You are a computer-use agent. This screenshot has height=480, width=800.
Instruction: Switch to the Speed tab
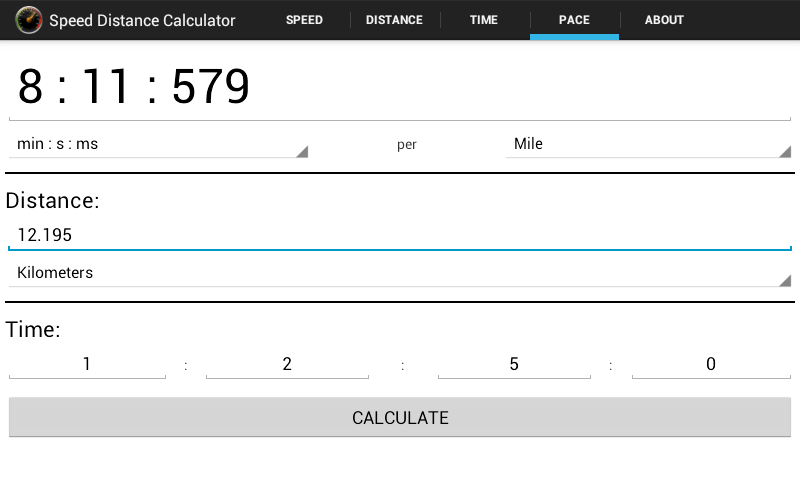pos(304,20)
